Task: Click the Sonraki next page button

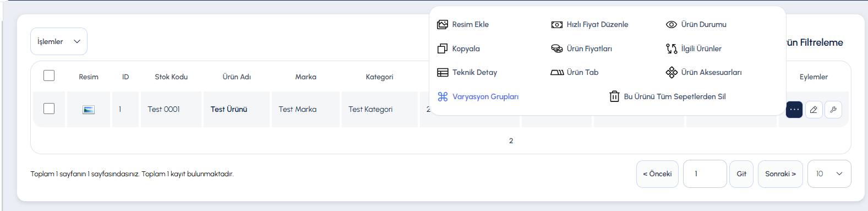Action: click(780, 174)
